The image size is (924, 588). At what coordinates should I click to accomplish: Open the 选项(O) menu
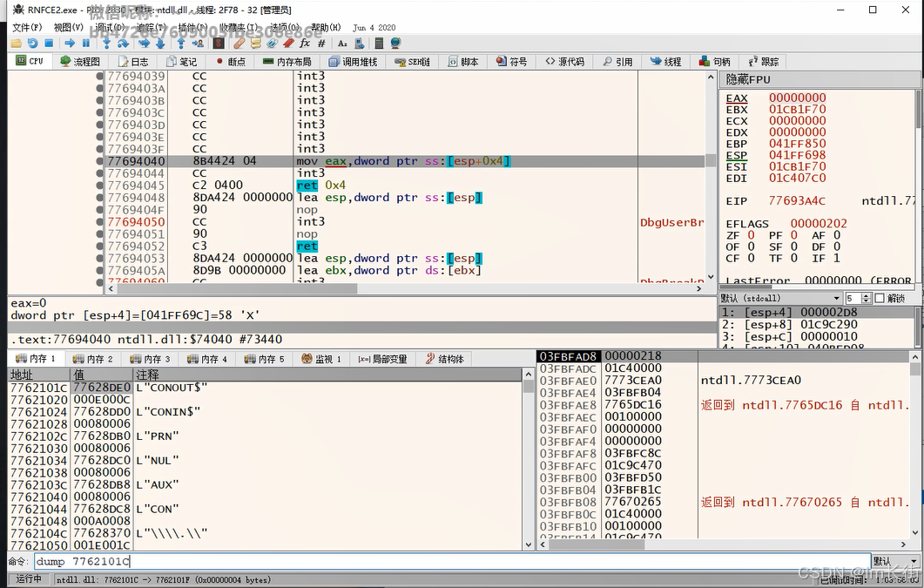285,27
